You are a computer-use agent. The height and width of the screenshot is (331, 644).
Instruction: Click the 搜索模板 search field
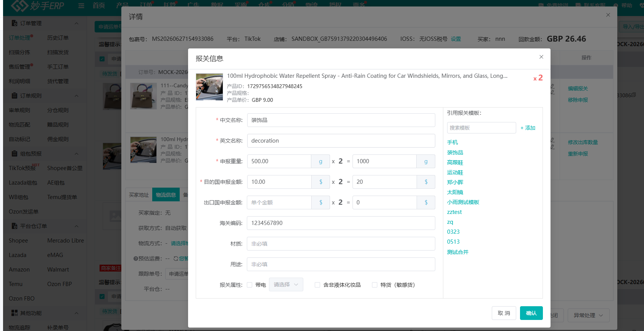point(481,128)
